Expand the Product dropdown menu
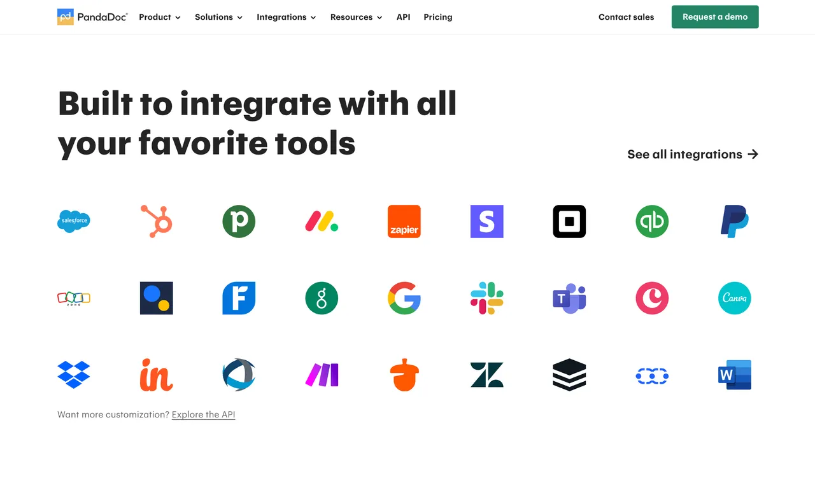Image resolution: width=815 pixels, height=504 pixels. [x=160, y=17]
